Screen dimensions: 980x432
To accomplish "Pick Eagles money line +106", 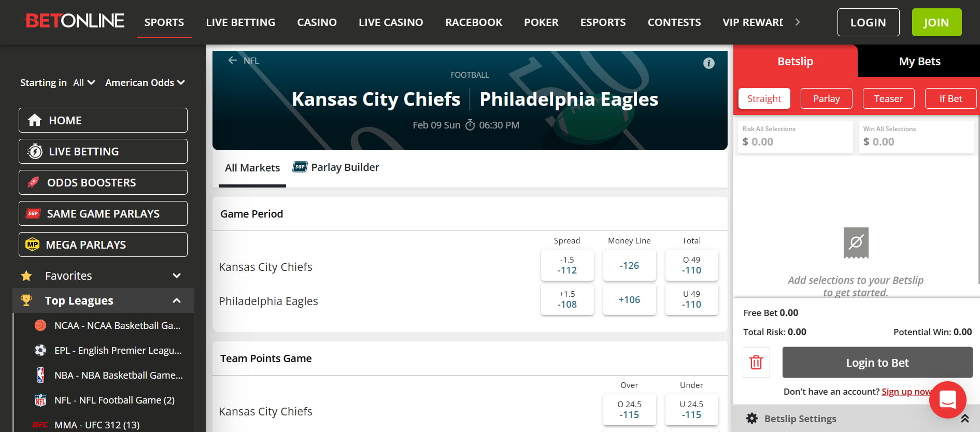I will coord(629,299).
